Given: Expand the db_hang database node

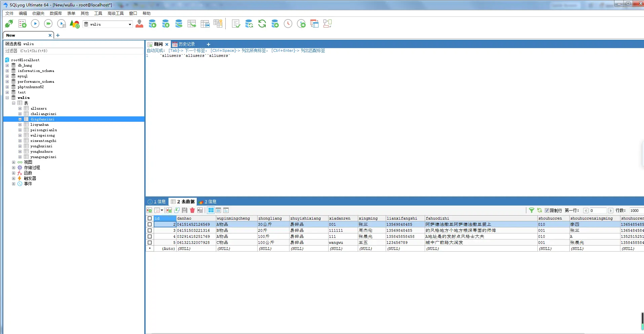Looking at the screenshot, I should (7, 66).
